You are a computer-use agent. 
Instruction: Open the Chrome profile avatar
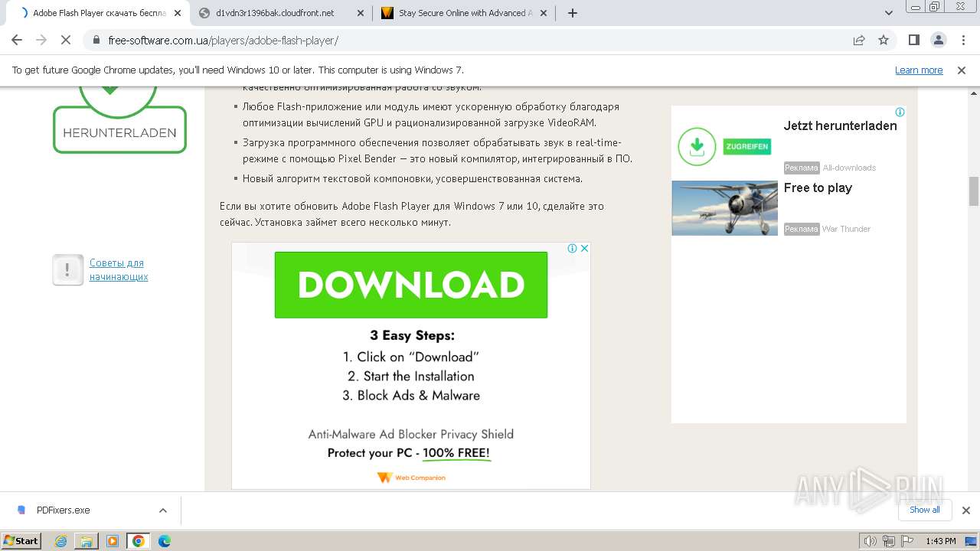pyautogui.click(x=938, y=40)
